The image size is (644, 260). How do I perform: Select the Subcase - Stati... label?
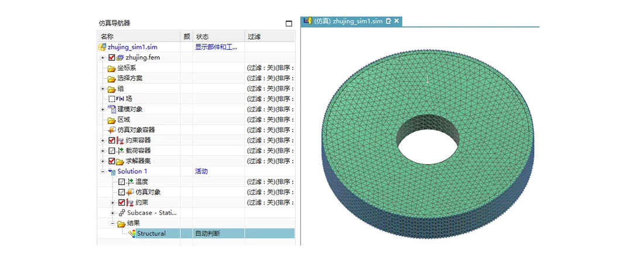point(152,213)
